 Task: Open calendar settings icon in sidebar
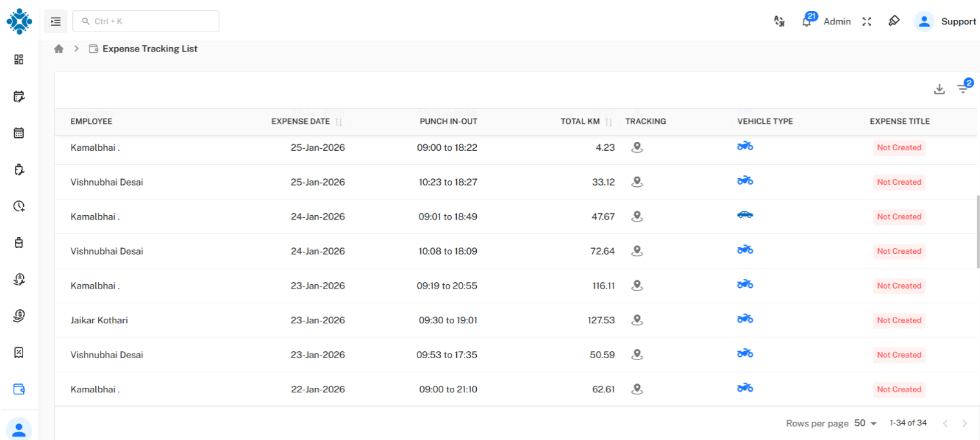pos(19,97)
